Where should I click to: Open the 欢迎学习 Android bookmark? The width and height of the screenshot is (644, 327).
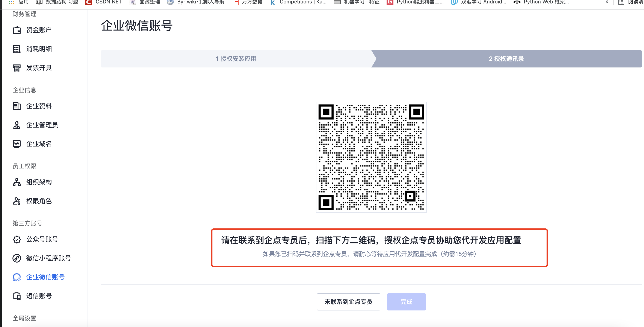(479, 2)
